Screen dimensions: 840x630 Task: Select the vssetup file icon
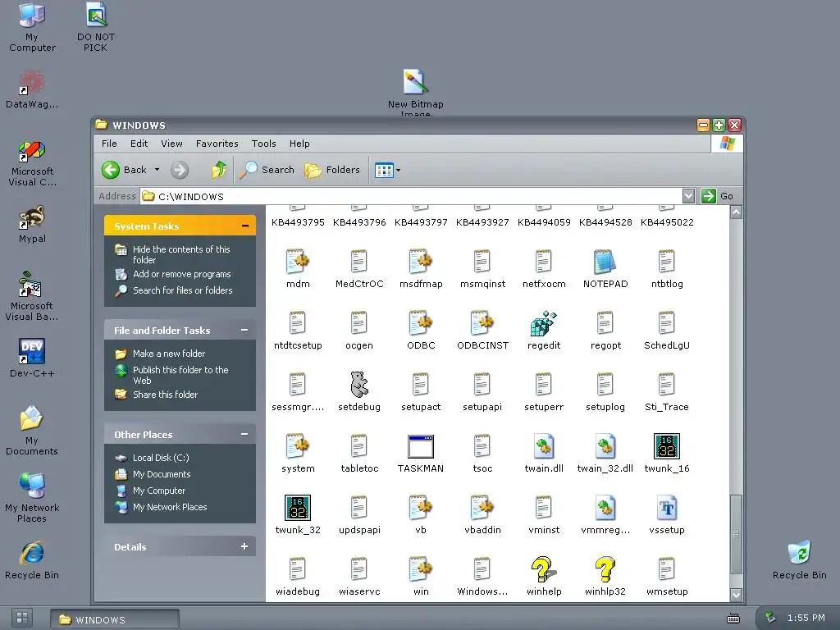click(667, 509)
